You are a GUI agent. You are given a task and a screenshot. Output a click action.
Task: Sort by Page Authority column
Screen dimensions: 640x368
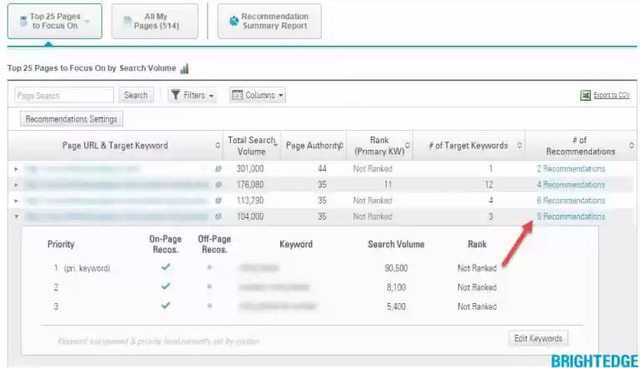[313, 146]
